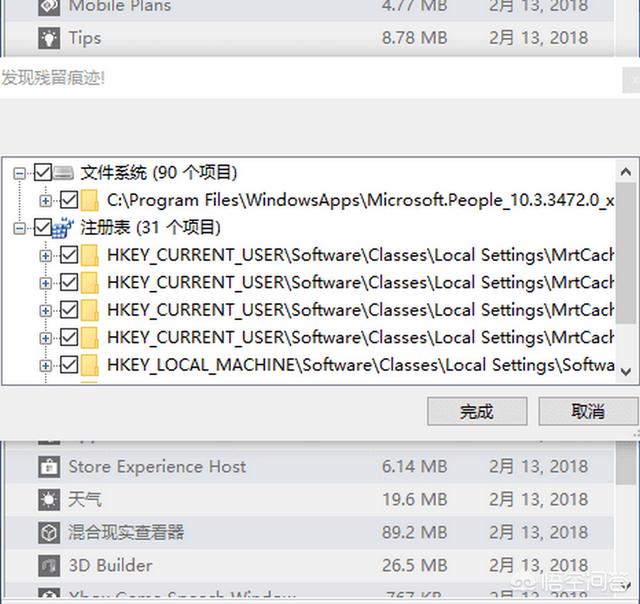This screenshot has width=640, height=604.
Task: Click the 混合现实查看器 cube icon
Action: click(x=49, y=533)
